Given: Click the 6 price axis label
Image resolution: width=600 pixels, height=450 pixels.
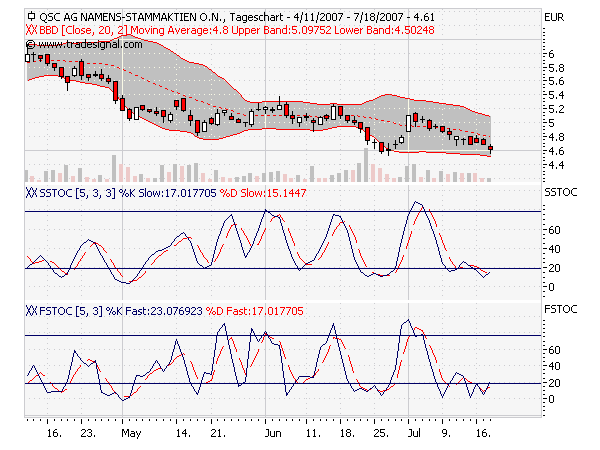Looking at the screenshot, I should point(551,54).
